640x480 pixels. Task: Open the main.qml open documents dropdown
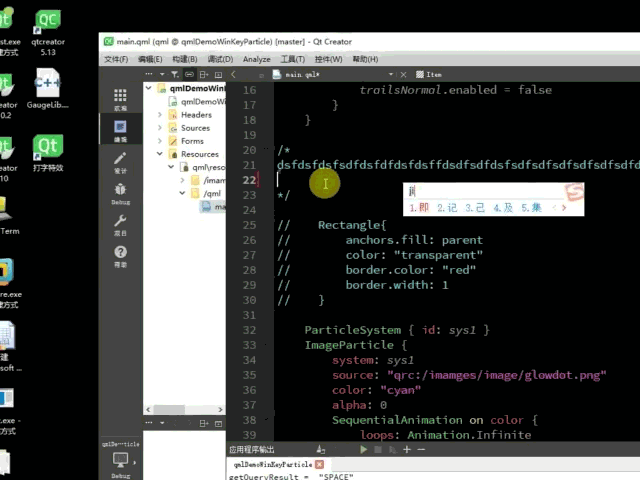coord(391,74)
